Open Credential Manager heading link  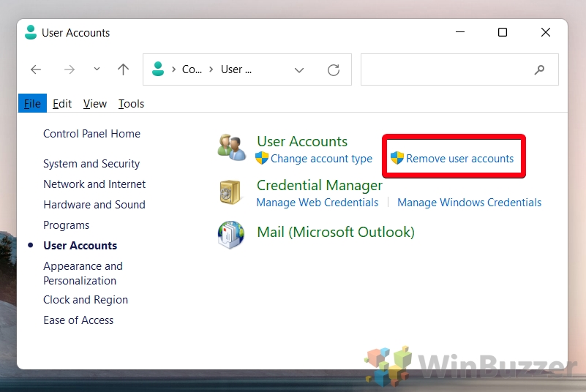320,185
